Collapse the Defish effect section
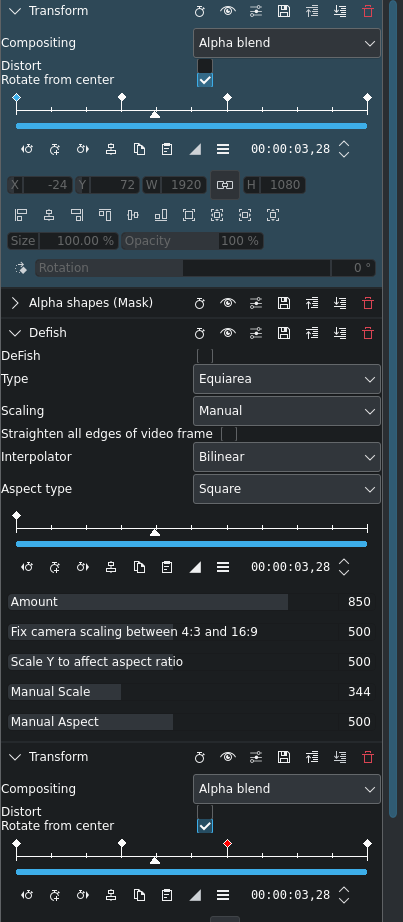The height and width of the screenshot is (922, 403). point(15,333)
